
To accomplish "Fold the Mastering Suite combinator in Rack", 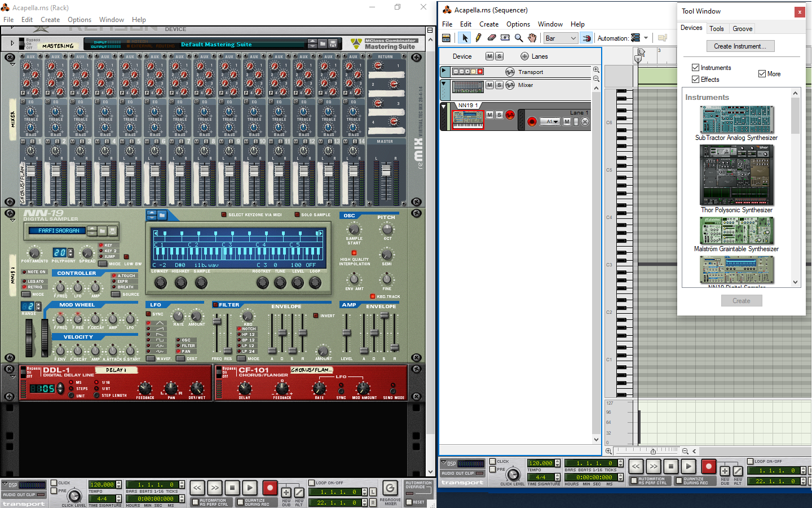I will (x=12, y=43).
